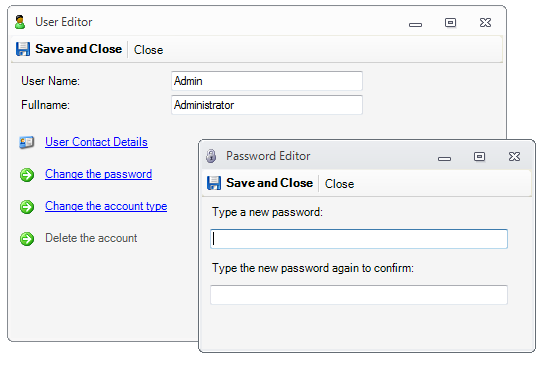The height and width of the screenshot is (365, 545).
Task: Click the padlock icon in Password Editor title
Action: pos(211,156)
